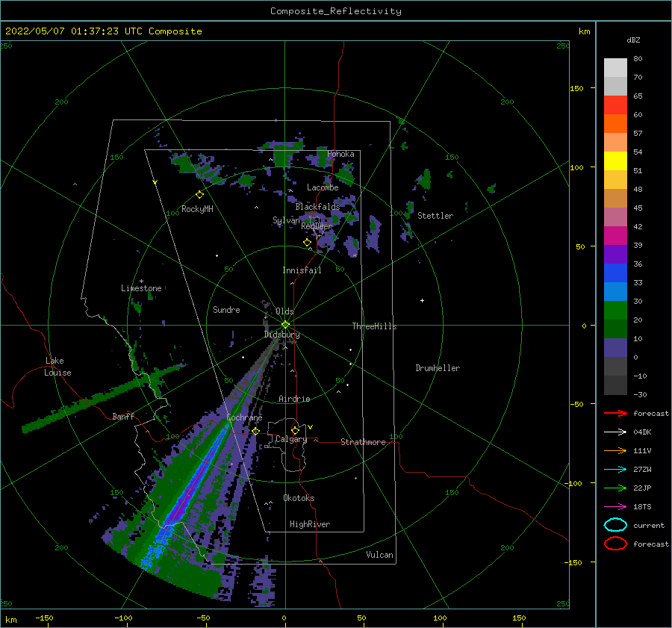
Task: Pick the bright green swatch below 30 dBZ
Action: tap(615, 310)
